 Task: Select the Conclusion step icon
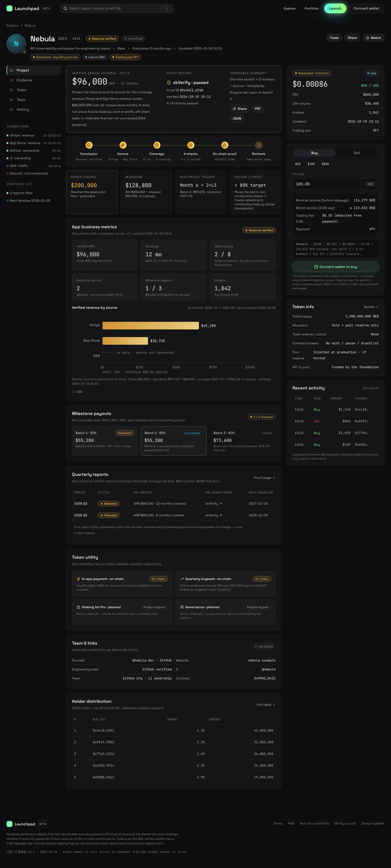coord(89,145)
